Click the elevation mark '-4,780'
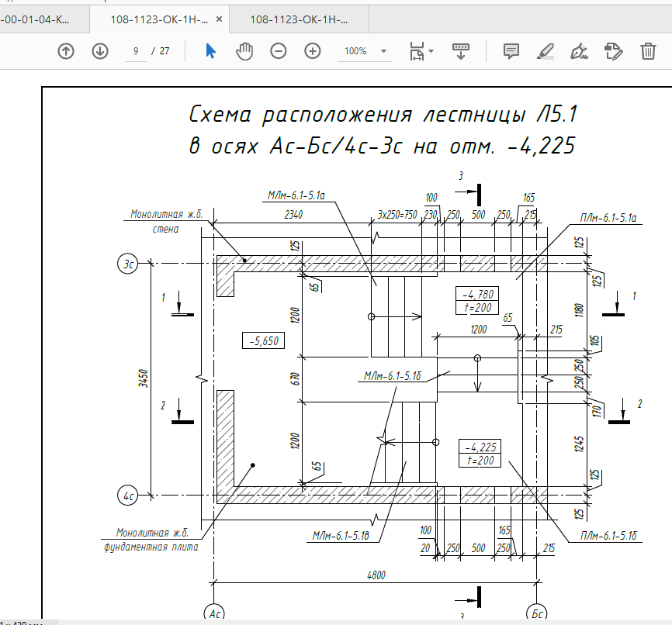Image resolution: width=672 pixels, height=625 pixels. pyautogui.click(x=477, y=295)
